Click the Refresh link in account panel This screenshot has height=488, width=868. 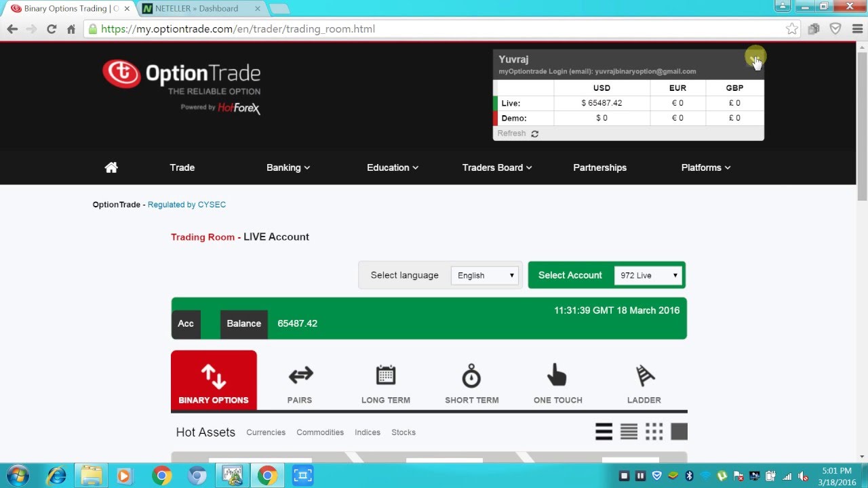tap(511, 134)
